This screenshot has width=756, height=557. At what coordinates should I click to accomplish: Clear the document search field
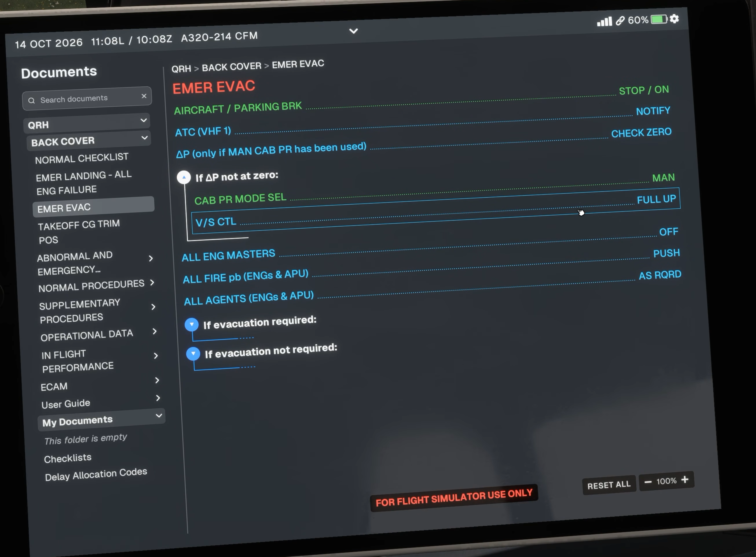point(144,96)
